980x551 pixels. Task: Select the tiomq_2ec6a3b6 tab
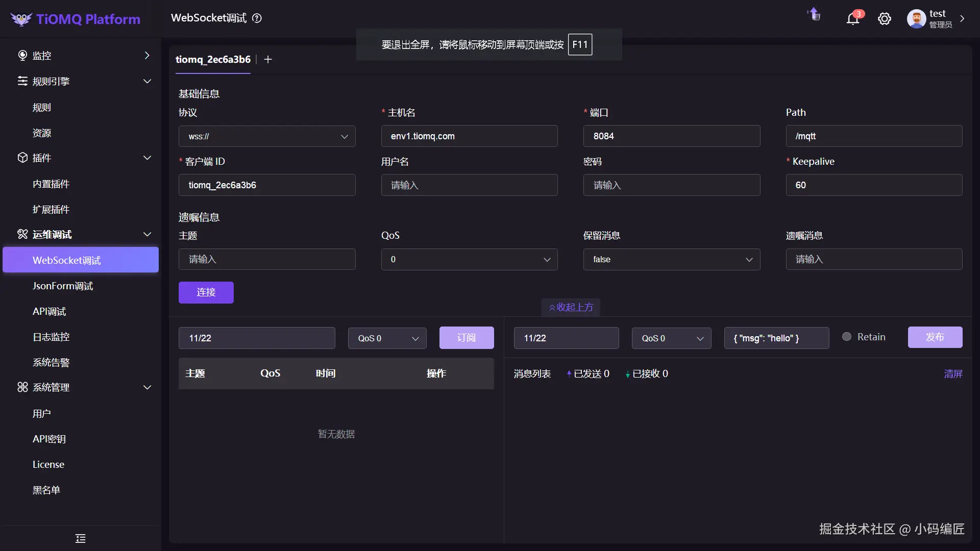tap(213, 60)
